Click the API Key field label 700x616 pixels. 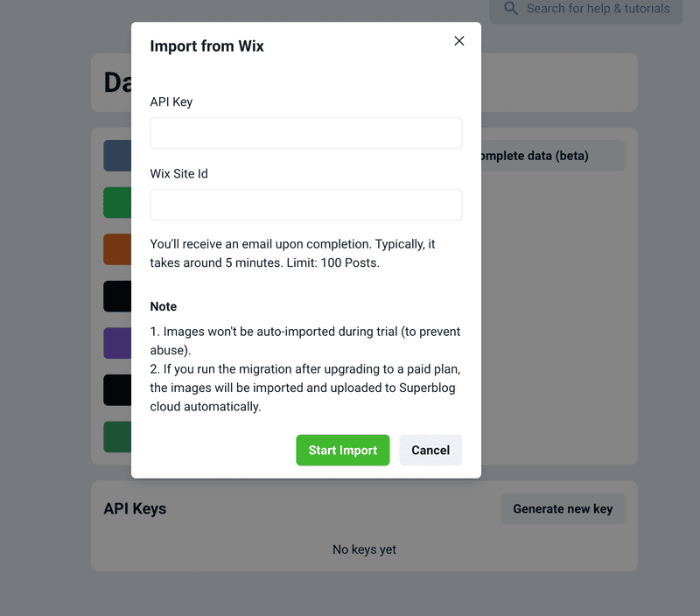(171, 101)
